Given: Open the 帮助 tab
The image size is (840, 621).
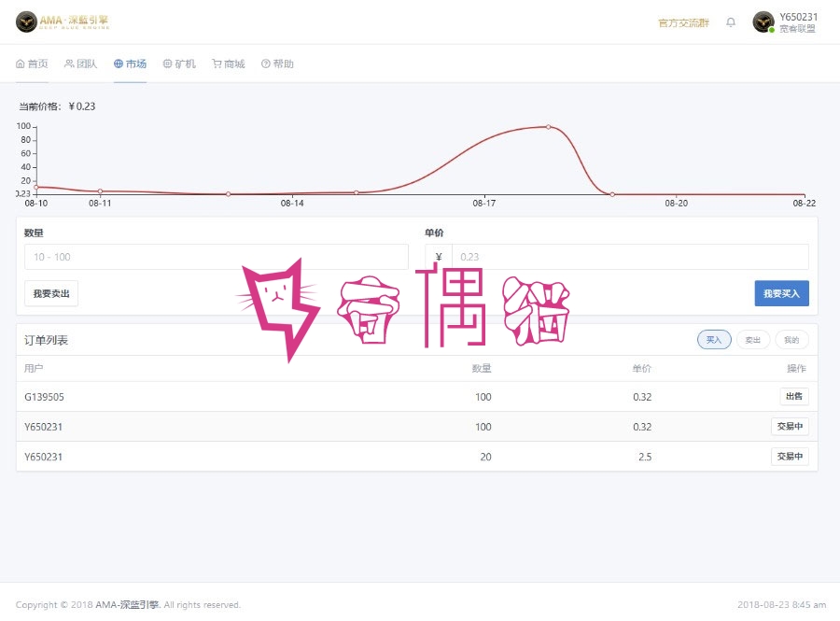Looking at the screenshot, I should coord(277,64).
